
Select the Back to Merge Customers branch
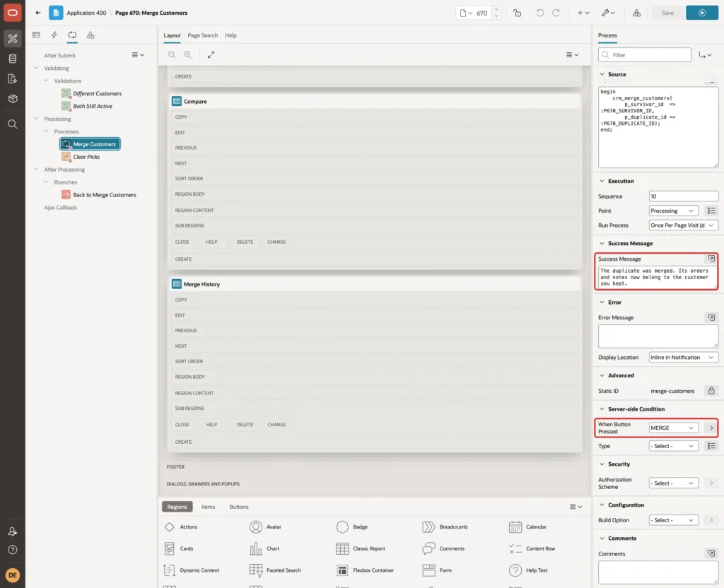[99, 195]
